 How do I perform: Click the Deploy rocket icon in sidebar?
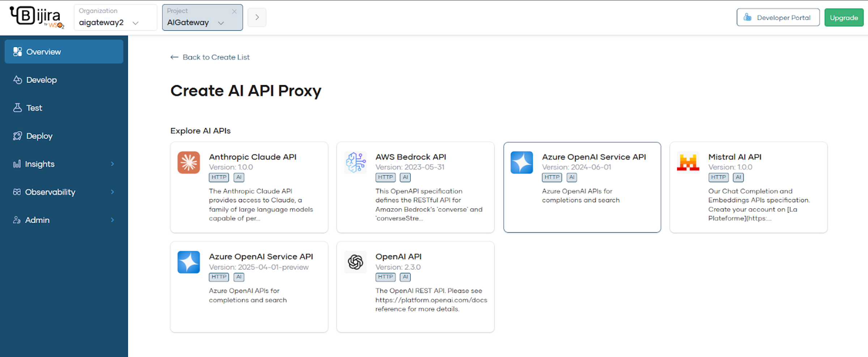tap(17, 136)
